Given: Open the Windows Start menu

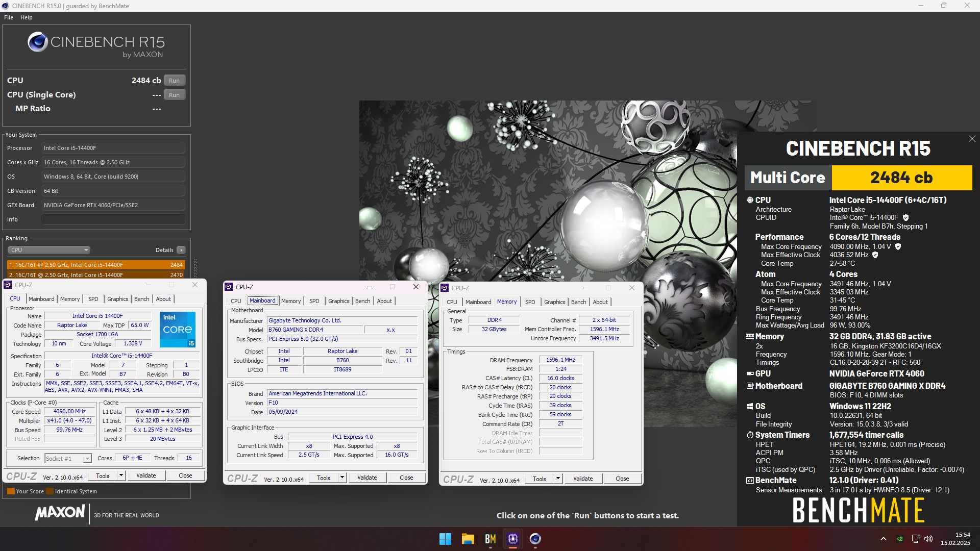Looking at the screenshot, I should point(445,539).
